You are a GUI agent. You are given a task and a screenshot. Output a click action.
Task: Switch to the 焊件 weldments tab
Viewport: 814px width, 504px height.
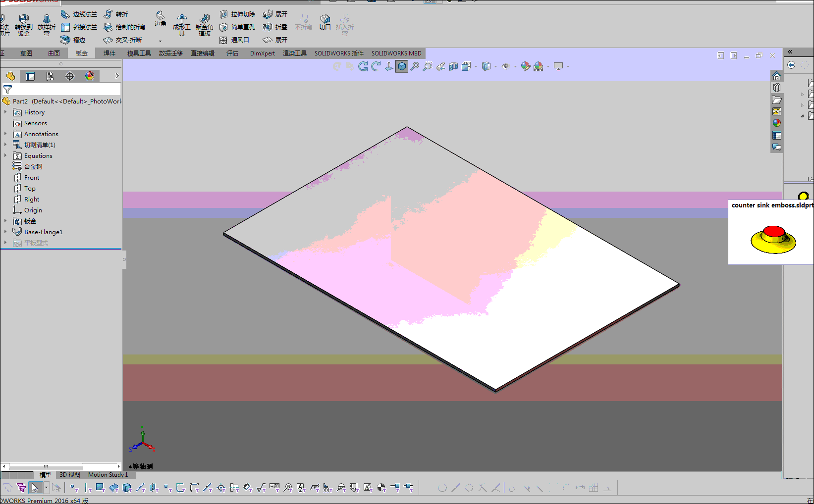pos(109,53)
